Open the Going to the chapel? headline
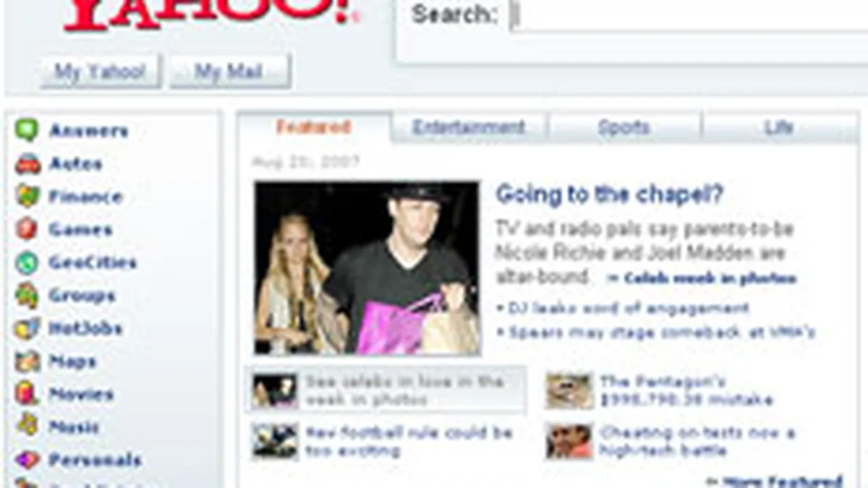This screenshot has height=488, width=868. point(609,194)
